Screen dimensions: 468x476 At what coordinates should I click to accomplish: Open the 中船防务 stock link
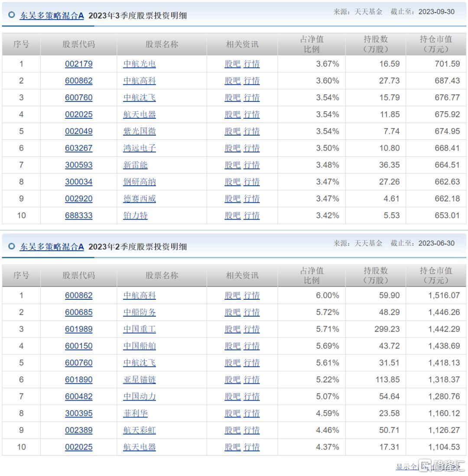140,312
